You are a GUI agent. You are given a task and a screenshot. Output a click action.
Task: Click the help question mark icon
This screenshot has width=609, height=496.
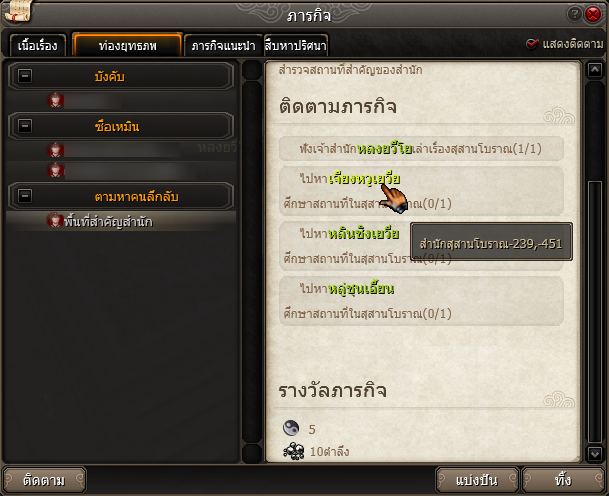(574, 14)
